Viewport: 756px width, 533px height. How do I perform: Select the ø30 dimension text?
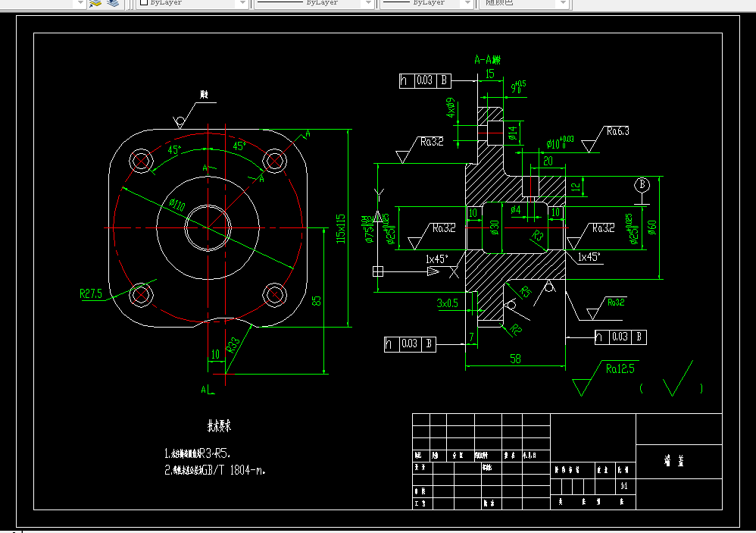point(495,227)
